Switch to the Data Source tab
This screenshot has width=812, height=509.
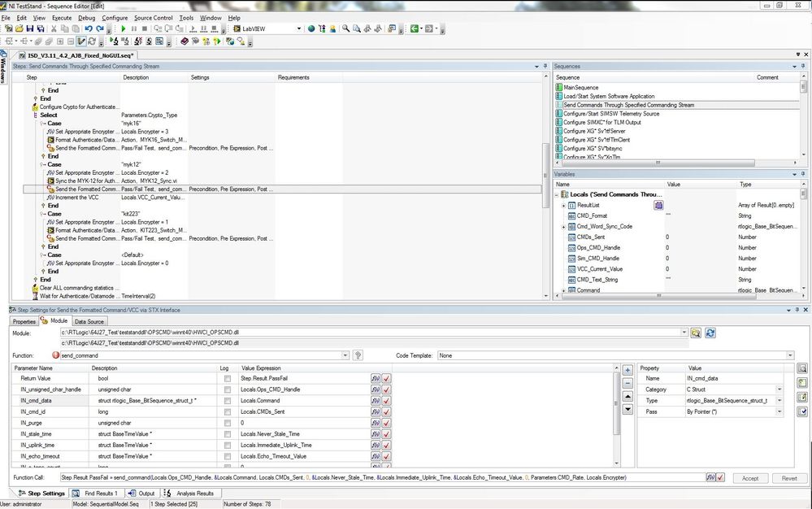(89, 321)
